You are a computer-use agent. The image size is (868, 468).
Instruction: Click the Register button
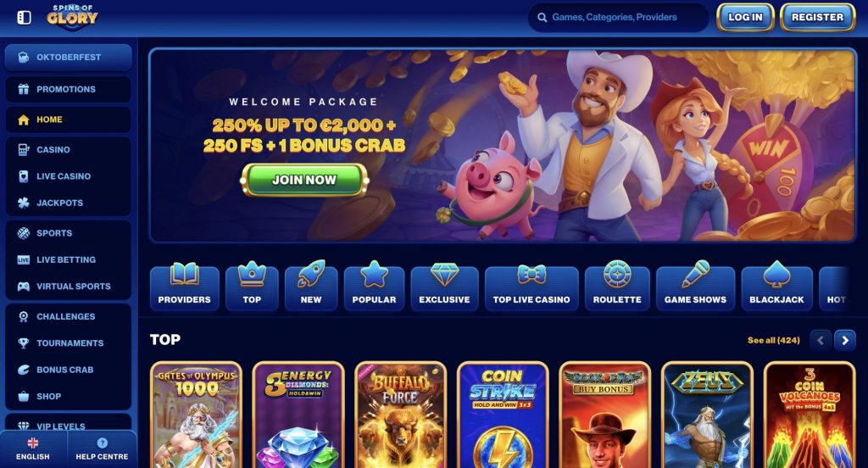(818, 17)
